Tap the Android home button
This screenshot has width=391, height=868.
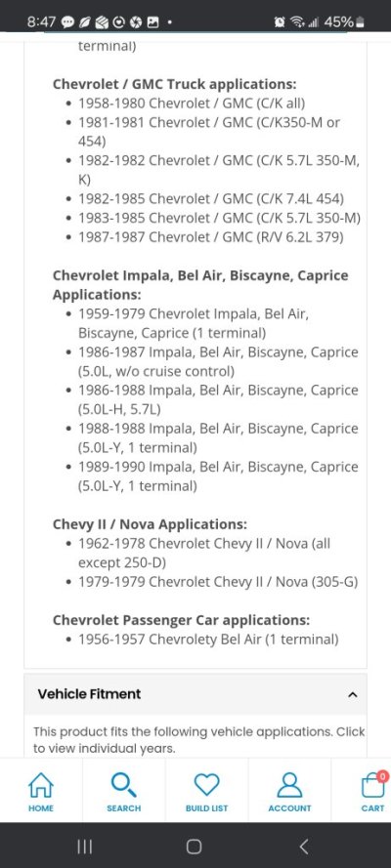194,846
